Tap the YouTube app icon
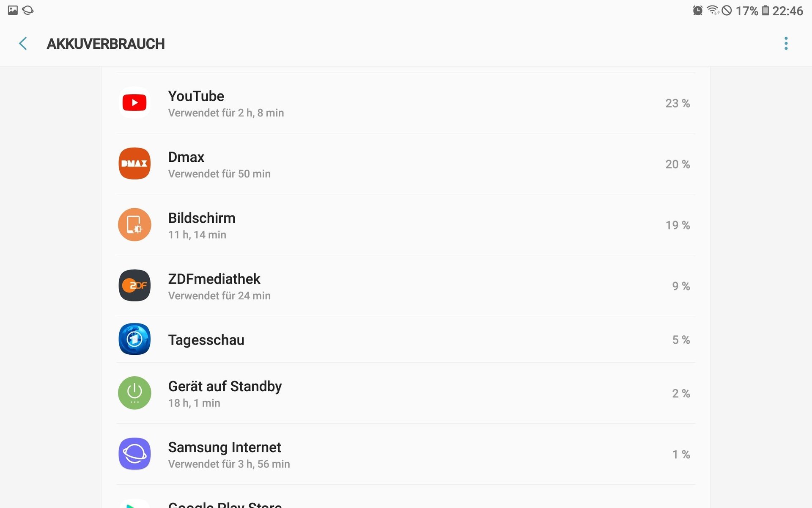 coord(134,102)
